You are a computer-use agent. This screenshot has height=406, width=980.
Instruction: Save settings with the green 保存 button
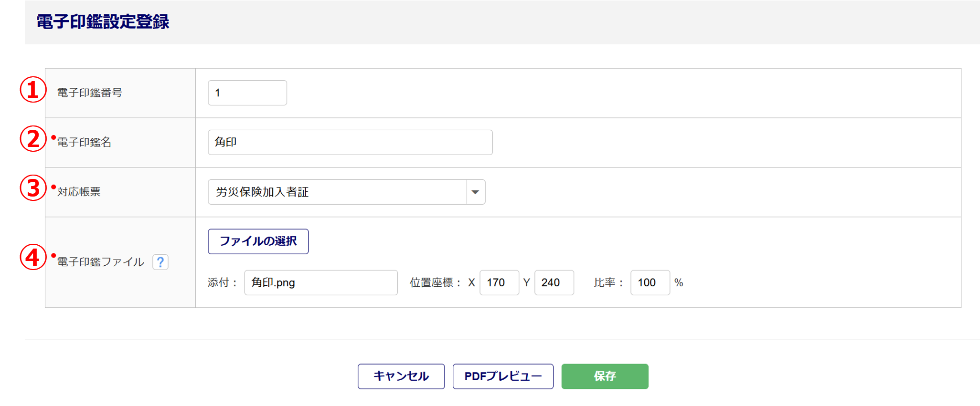604,376
